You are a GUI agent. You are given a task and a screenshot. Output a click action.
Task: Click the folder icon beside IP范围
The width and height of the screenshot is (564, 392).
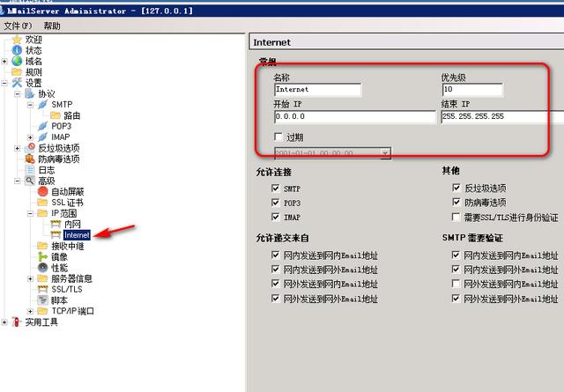coord(42,213)
